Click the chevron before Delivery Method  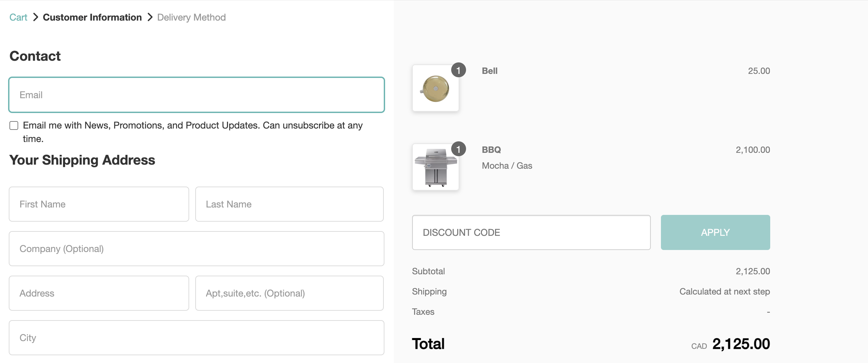click(x=150, y=17)
